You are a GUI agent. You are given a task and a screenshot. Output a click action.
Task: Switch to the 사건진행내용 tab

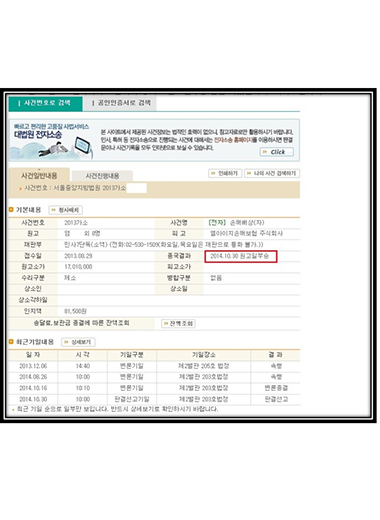[x=102, y=176]
